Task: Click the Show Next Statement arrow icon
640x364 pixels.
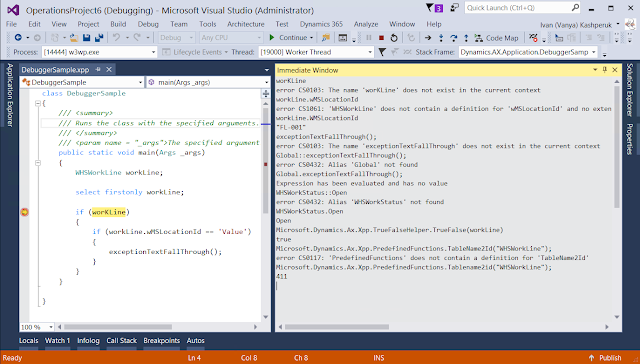Action: 428,38
